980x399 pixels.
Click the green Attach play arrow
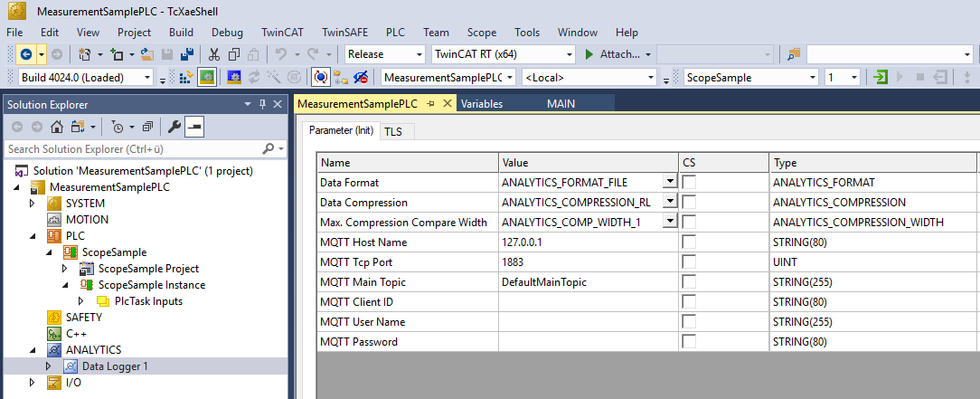(589, 54)
